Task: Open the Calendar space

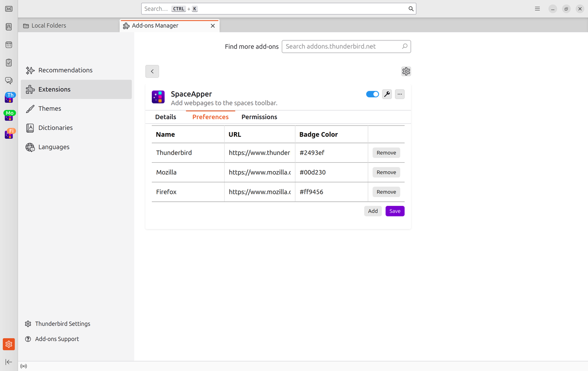Action: 9,45
